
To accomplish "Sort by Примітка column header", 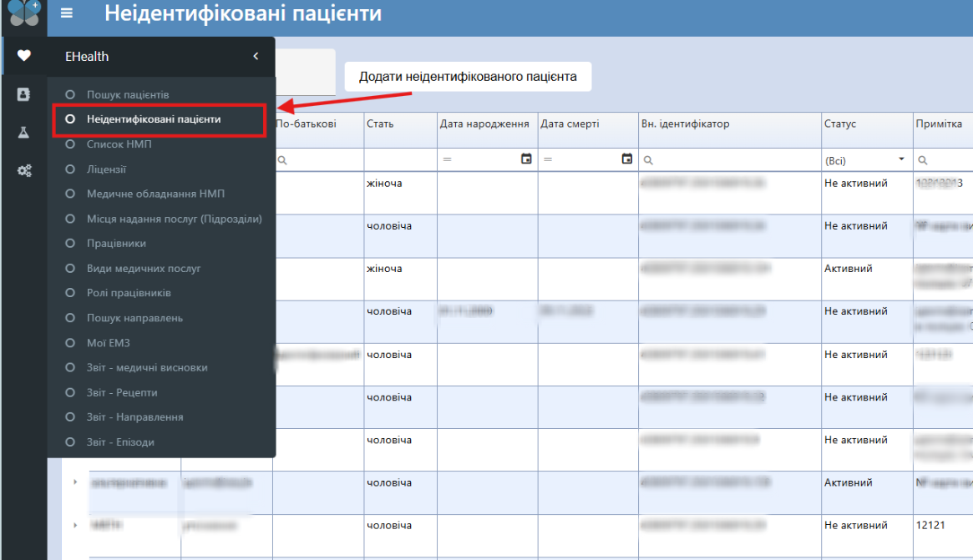I will pos(938,124).
